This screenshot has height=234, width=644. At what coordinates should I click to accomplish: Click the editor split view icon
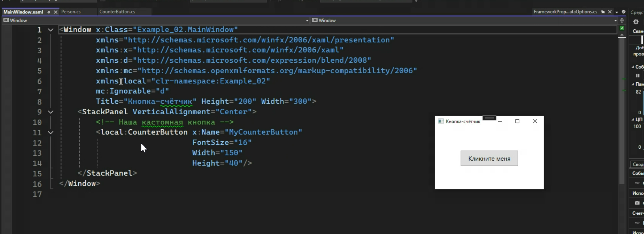pyautogui.click(x=622, y=21)
